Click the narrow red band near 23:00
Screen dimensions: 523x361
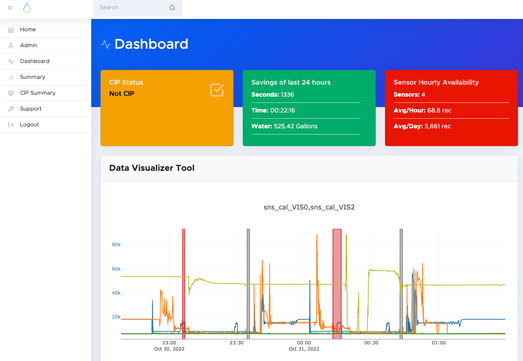(183, 284)
